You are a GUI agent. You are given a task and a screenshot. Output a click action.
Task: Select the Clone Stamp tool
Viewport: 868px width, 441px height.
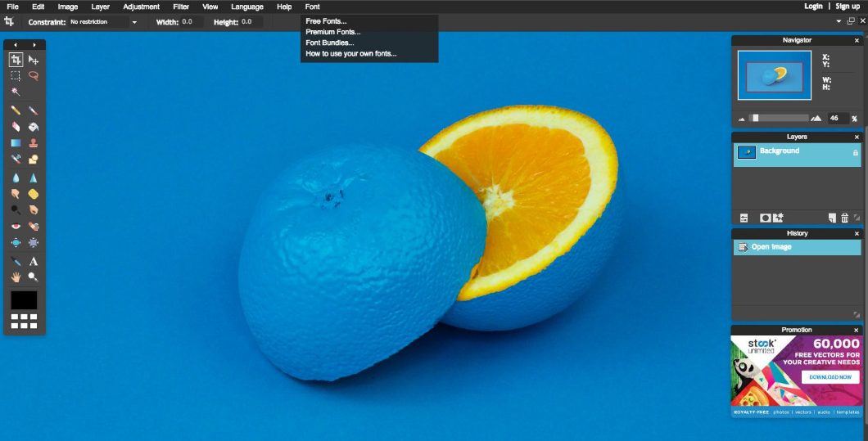[x=34, y=142]
